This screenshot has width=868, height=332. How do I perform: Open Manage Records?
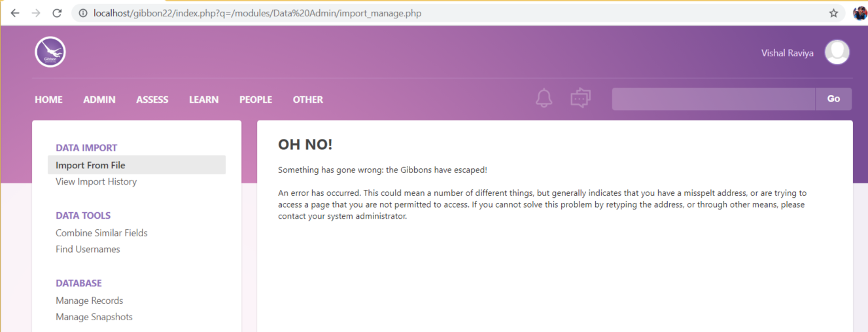point(90,301)
